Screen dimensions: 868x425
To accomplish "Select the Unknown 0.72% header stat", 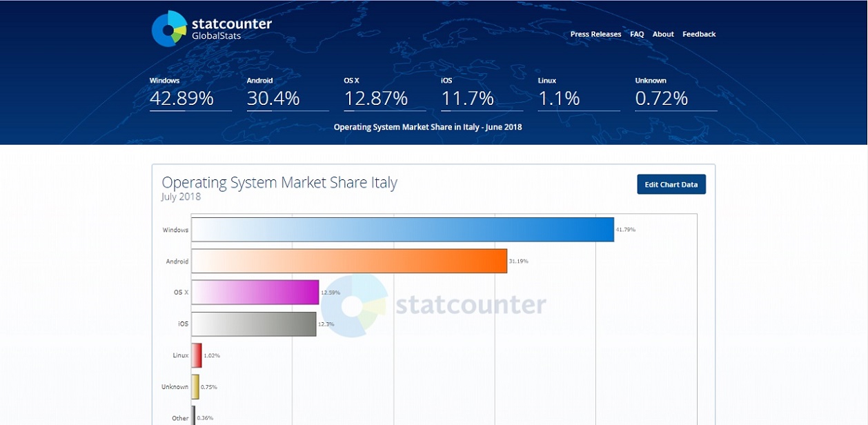I will click(x=676, y=93).
